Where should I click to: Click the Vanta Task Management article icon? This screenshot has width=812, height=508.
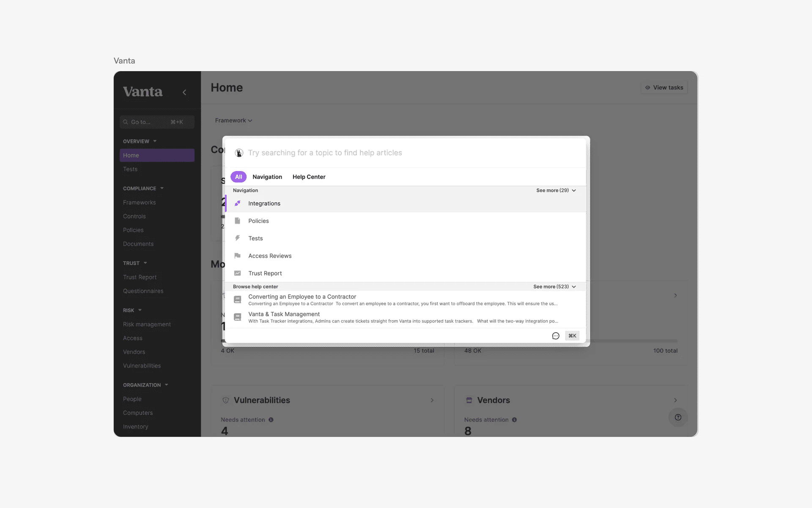238,317
